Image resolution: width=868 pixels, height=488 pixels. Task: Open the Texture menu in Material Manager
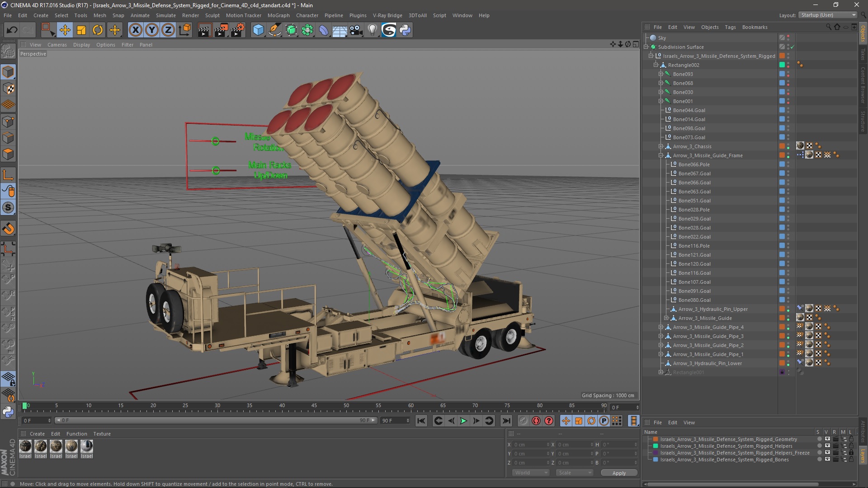[102, 434]
